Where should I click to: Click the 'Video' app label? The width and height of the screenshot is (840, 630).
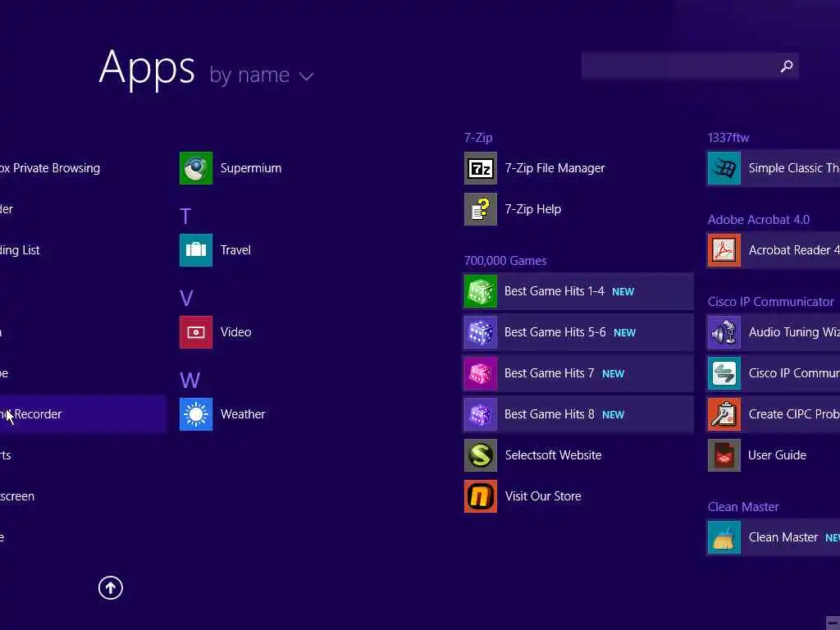coord(235,332)
